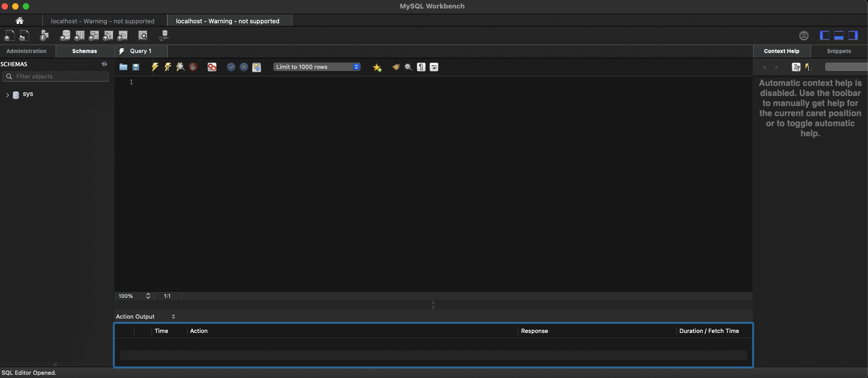Create a new view icon

coord(94,36)
